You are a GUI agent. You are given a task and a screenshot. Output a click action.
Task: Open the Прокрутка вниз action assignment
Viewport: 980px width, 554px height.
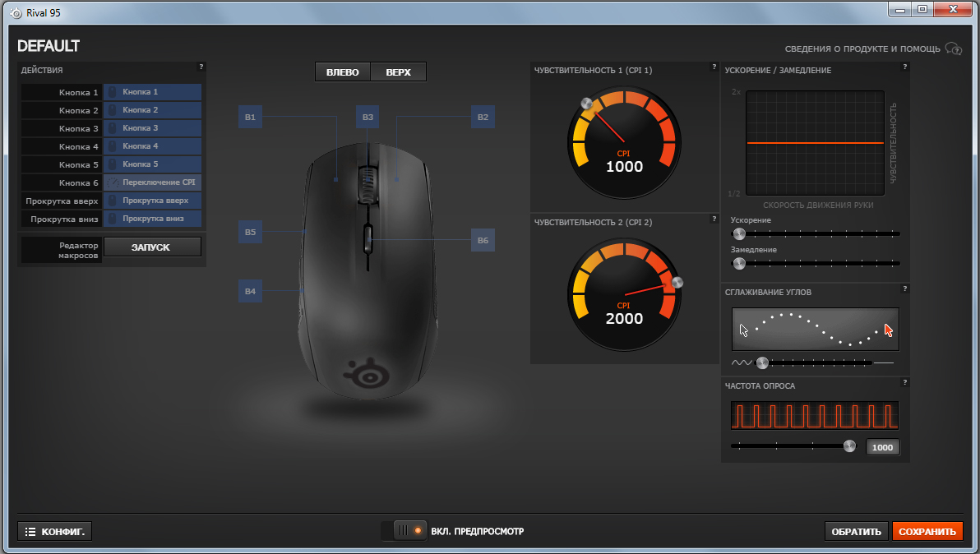coord(152,219)
